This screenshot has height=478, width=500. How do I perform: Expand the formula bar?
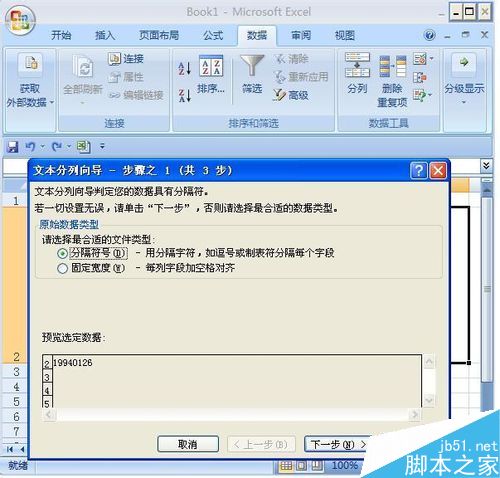click(x=486, y=166)
